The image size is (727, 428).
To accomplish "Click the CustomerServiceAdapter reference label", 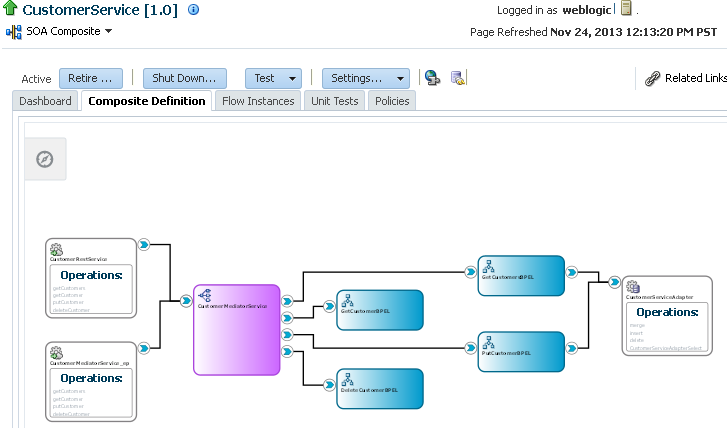I will pyautogui.click(x=659, y=297).
